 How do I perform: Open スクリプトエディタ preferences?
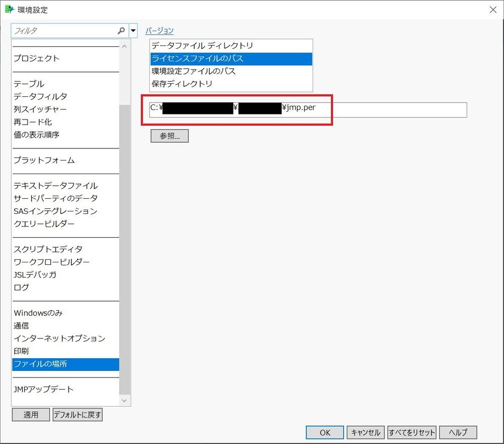pyautogui.click(x=66, y=249)
